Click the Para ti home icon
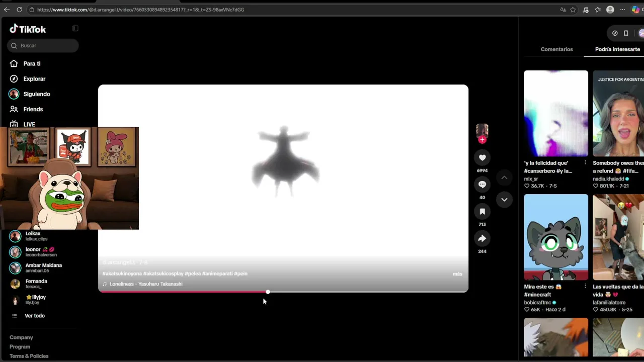 click(x=14, y=64)
